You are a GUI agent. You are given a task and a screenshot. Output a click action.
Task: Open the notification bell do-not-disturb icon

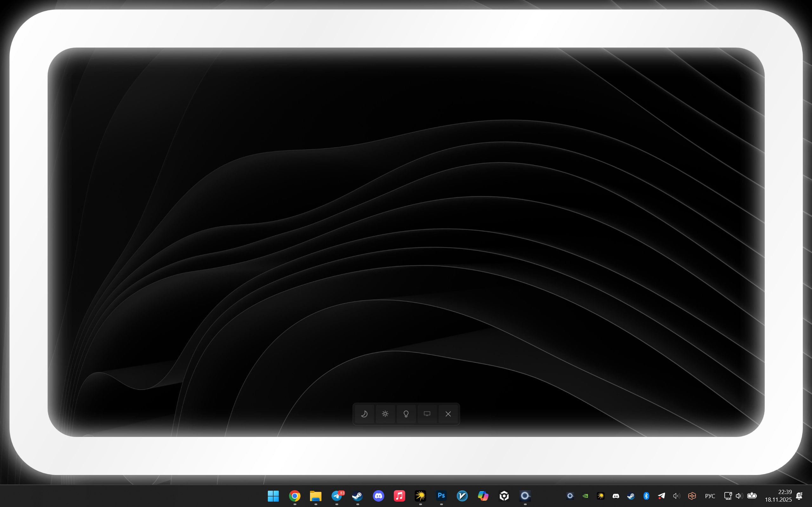pyautogui.click(x=800, y=496)
